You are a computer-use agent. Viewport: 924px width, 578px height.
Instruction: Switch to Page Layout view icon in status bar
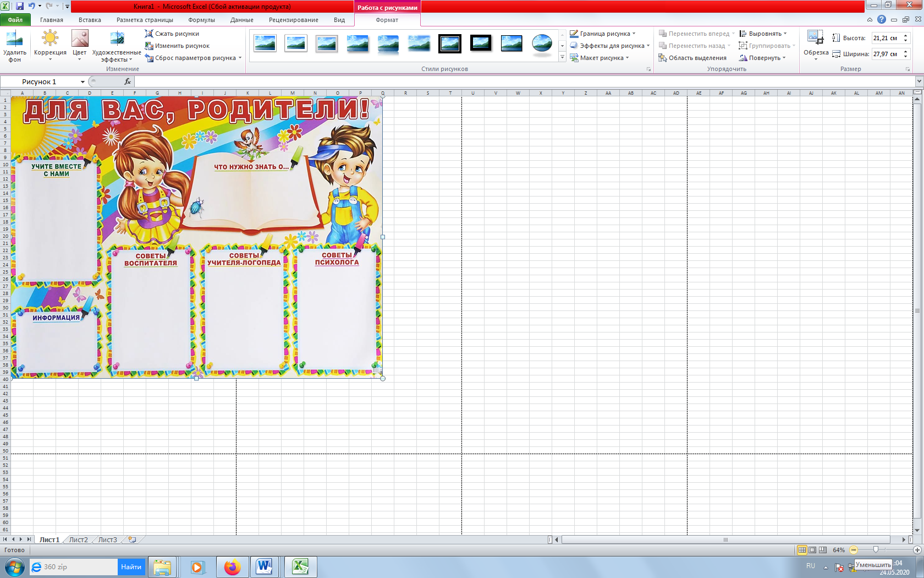point(812,550)
